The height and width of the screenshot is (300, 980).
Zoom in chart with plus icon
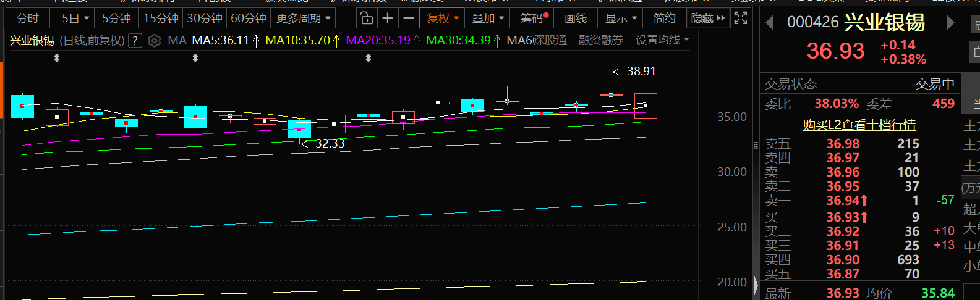click(x=388, y=19)
